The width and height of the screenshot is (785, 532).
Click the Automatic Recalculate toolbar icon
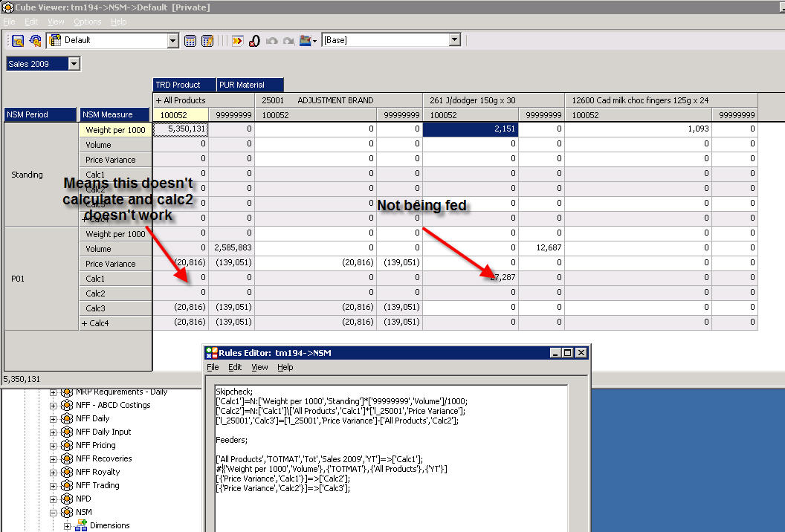207,41
